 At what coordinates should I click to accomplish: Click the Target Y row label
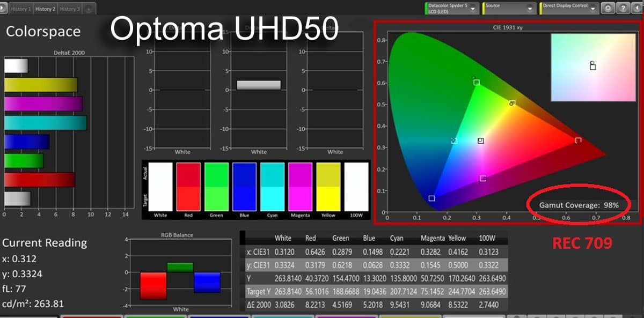pyautogui.click(x=259, y=292)
